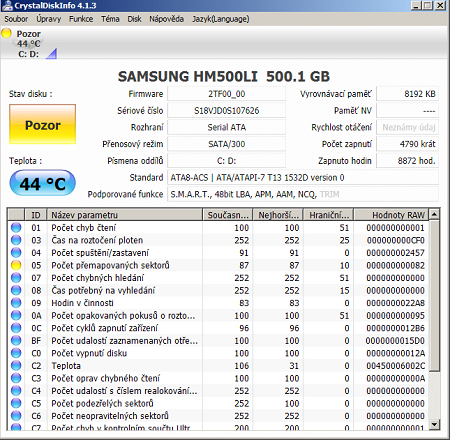Click the SATA/300 transfer mode field

coord(226,144)
